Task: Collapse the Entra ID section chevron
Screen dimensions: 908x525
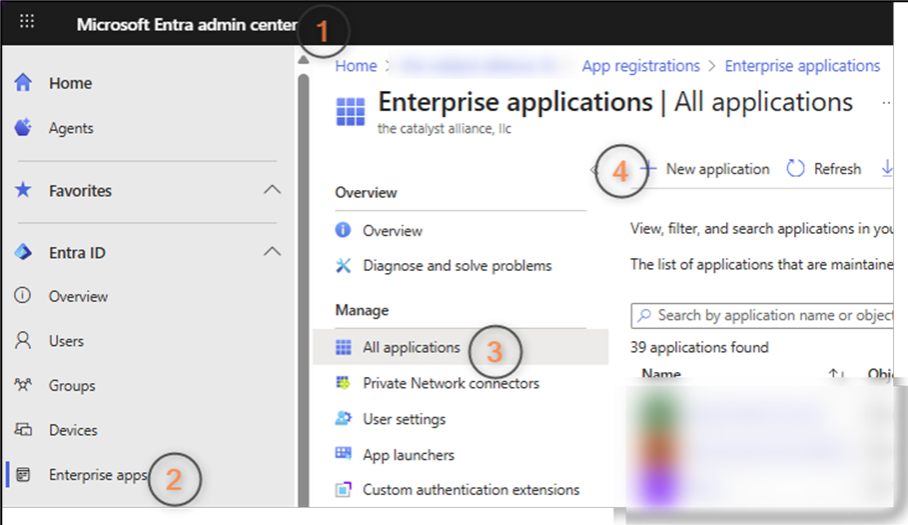Action: point(271,252)
